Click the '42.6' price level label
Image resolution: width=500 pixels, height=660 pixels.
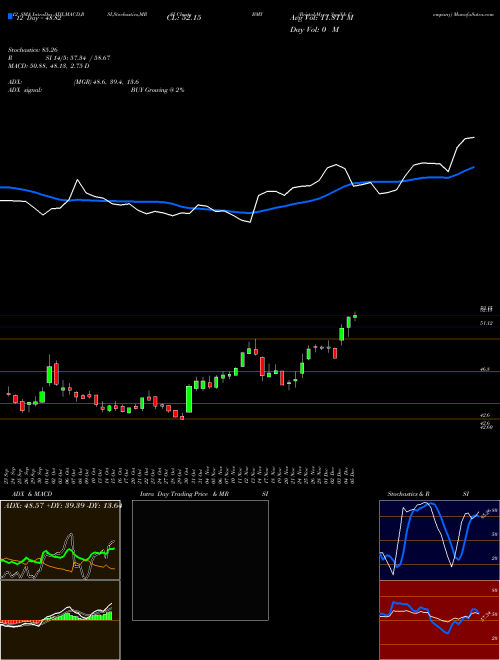[485, 415]
